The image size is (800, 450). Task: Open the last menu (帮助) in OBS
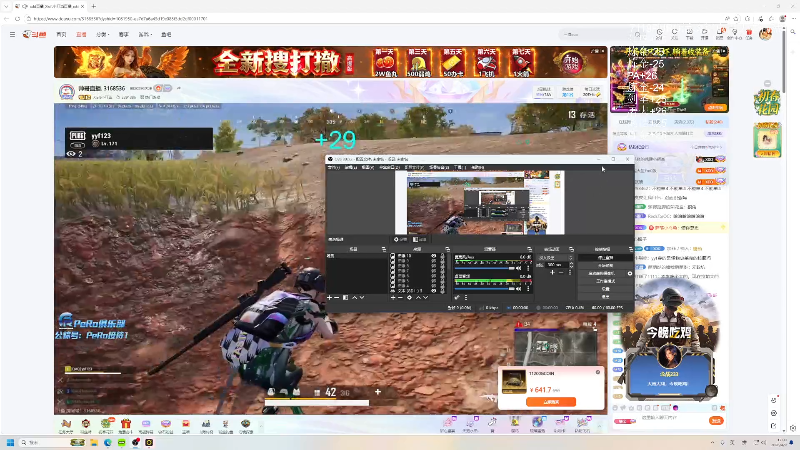pos(478,167)
